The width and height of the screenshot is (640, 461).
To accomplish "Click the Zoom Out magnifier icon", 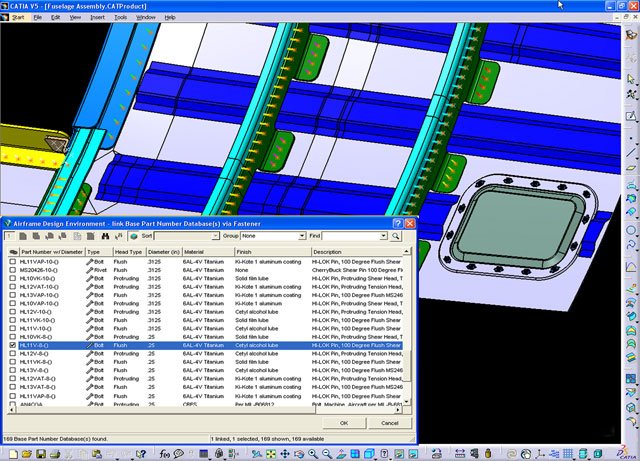I will pyautogui.click(x=327, y=454).
